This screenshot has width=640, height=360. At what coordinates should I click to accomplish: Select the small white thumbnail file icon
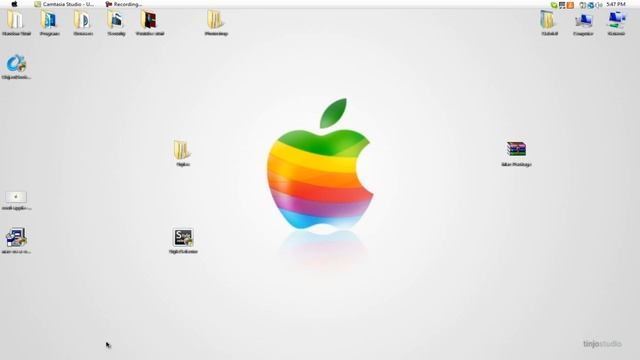tap(16, 200)
